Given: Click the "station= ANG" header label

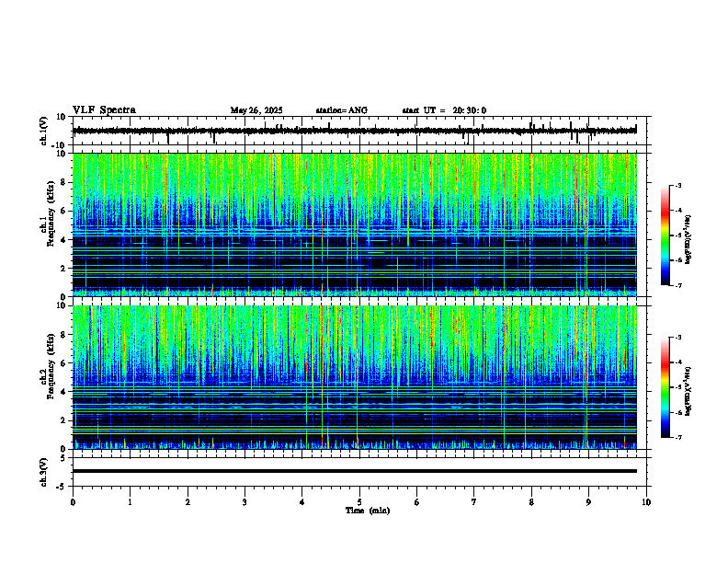Looking at the screenshot, I should point(341,110).
